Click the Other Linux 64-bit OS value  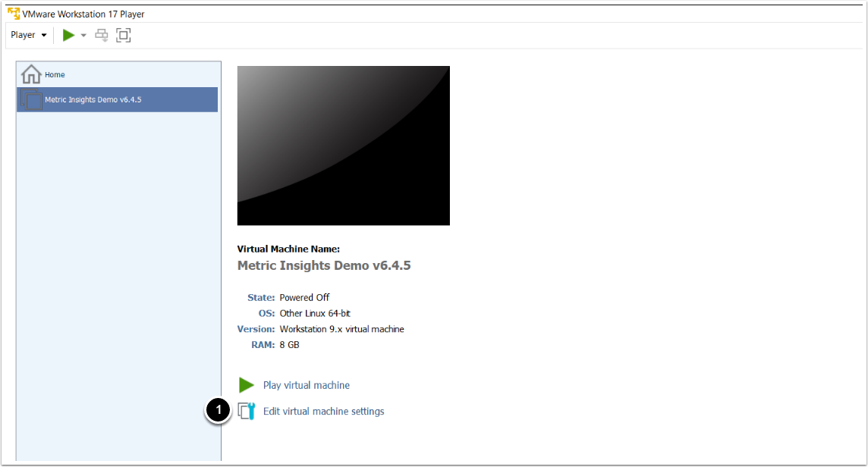(x=315, y=313)
